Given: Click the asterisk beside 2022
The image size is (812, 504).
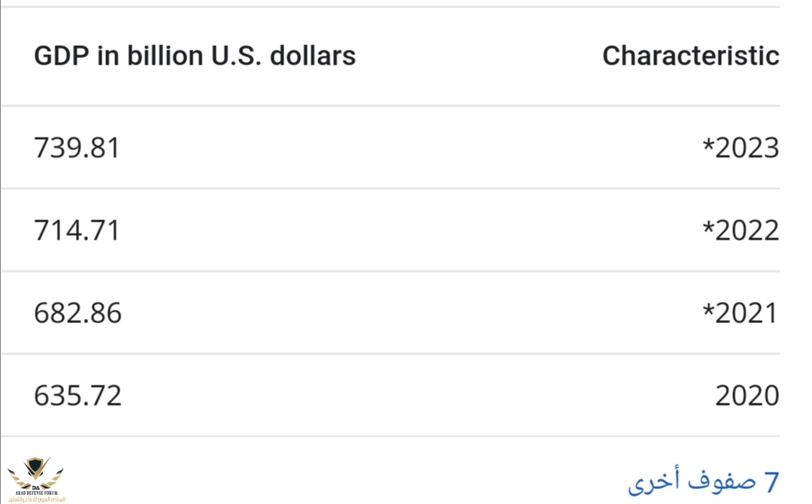Looking at the screenshot, I should point(707,228).
